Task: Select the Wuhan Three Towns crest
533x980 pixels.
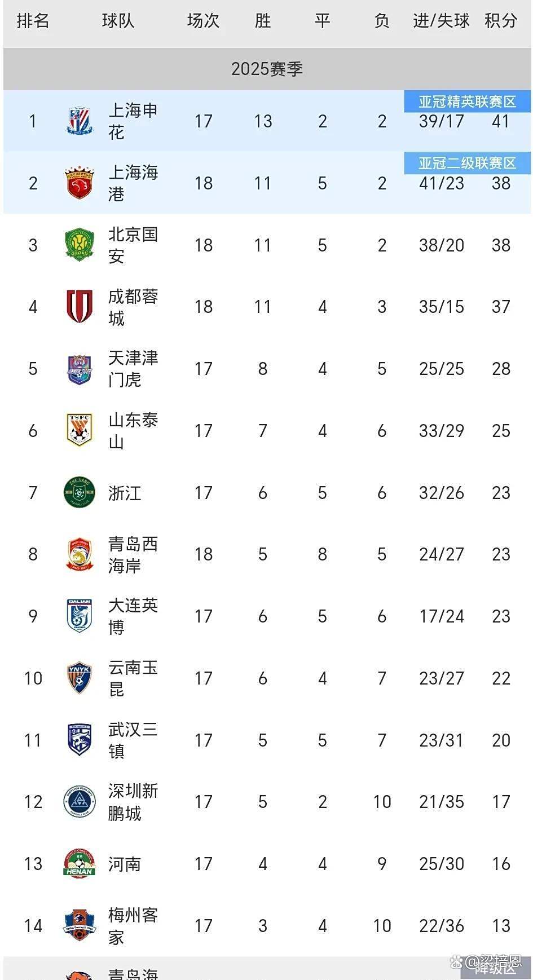Action: pyautogui.click(x=79, y=740)
